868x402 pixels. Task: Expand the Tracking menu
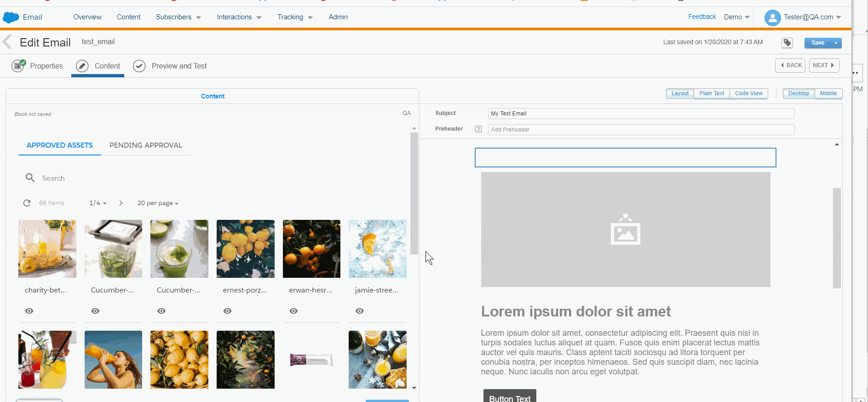[x=295, y=17]
